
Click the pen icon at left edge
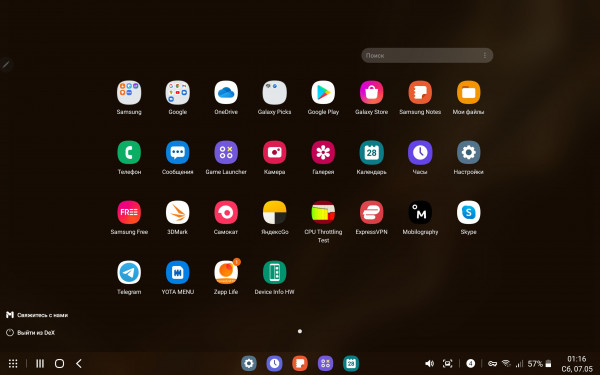pyautogui.click(x=6, y=65)
